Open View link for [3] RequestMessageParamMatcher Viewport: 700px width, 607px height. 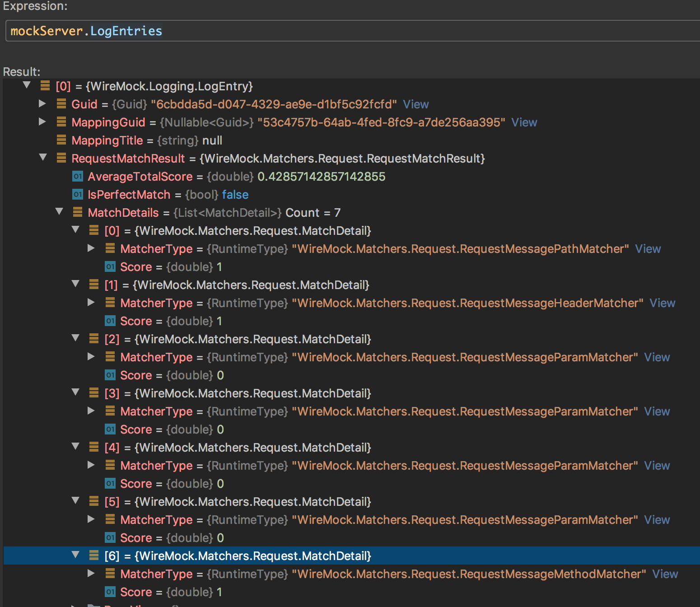657,411
